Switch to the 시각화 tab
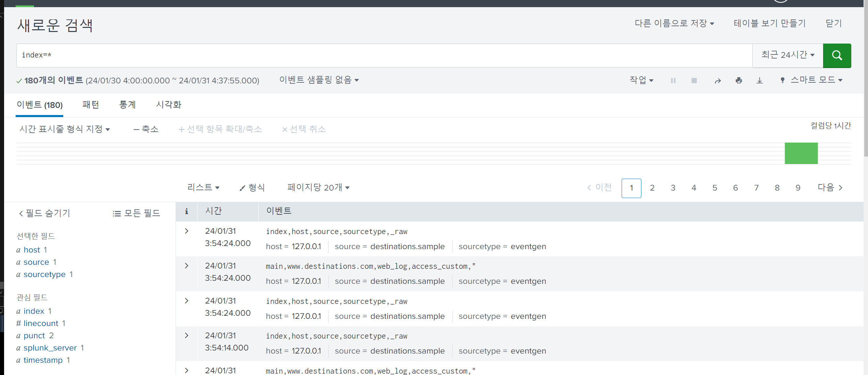 pos(169,105)
